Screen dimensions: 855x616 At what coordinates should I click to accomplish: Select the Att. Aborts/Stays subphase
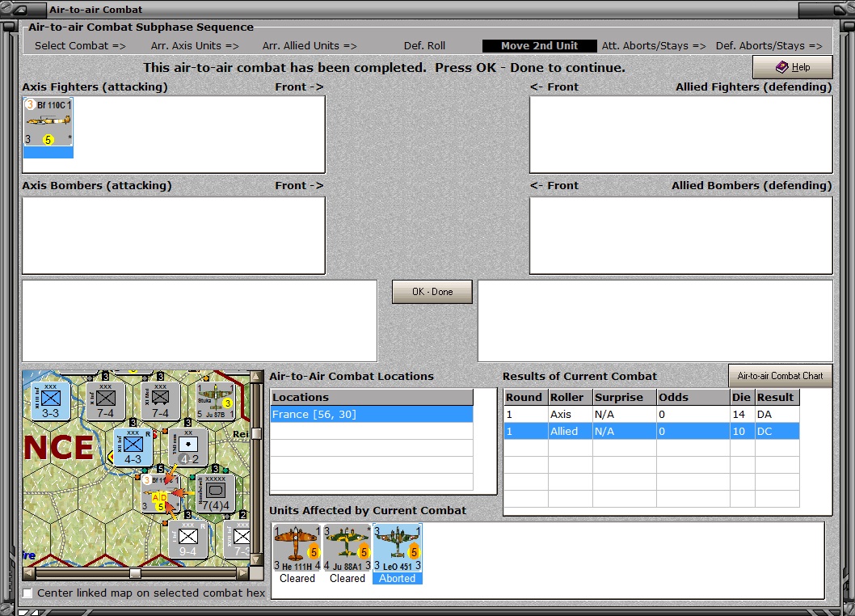click(654, 46)
